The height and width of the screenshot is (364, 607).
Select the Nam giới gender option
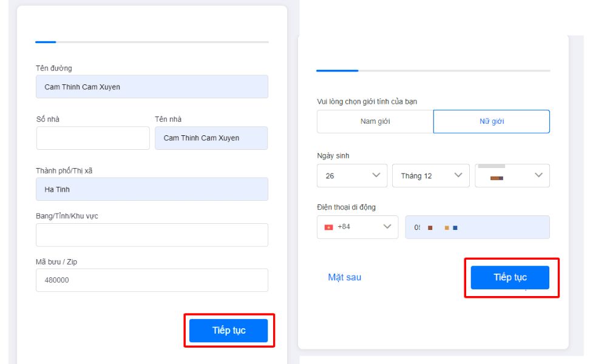coord(375,121)
